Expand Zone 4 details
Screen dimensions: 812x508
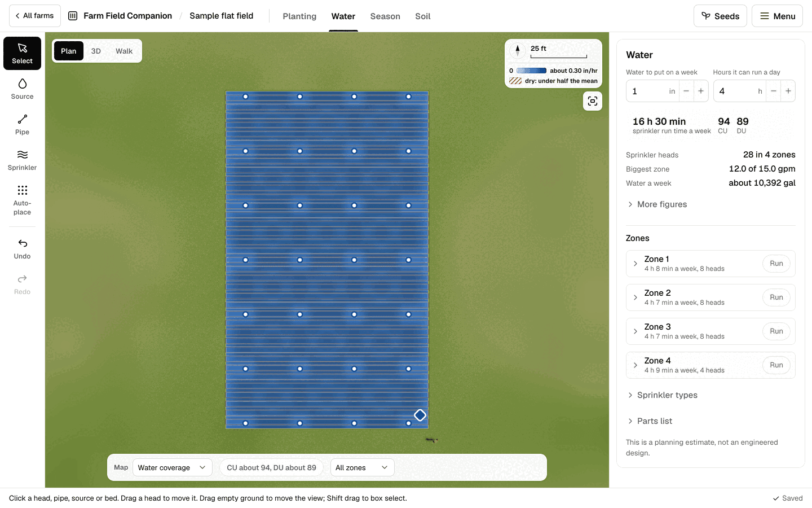pos(636,365)
